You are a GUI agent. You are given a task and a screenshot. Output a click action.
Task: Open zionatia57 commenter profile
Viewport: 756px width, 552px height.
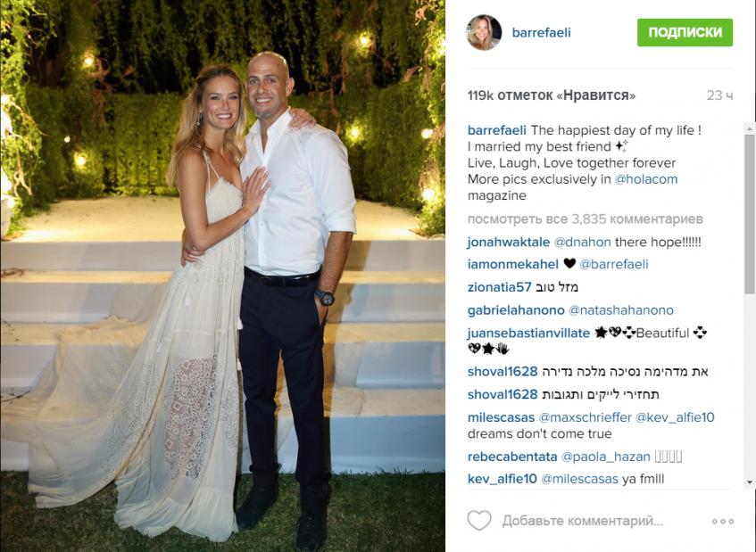[499, 287]
